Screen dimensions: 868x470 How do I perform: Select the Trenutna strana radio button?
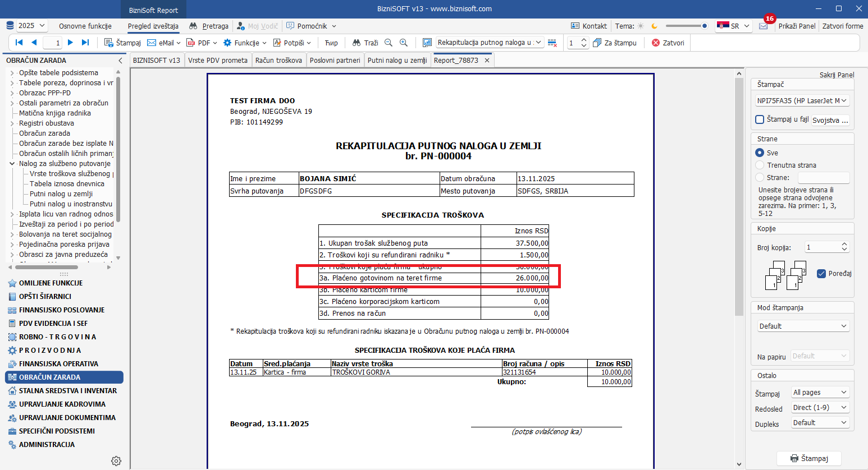760,165
